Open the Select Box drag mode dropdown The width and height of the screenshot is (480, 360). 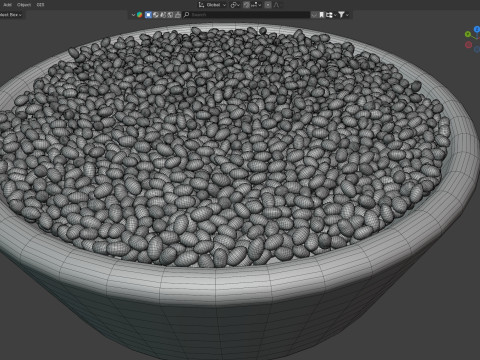tap(11, 15)
